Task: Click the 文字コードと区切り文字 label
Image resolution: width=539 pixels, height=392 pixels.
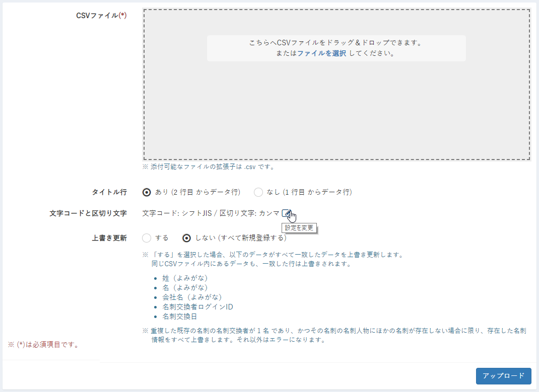Action: point(88,213)
